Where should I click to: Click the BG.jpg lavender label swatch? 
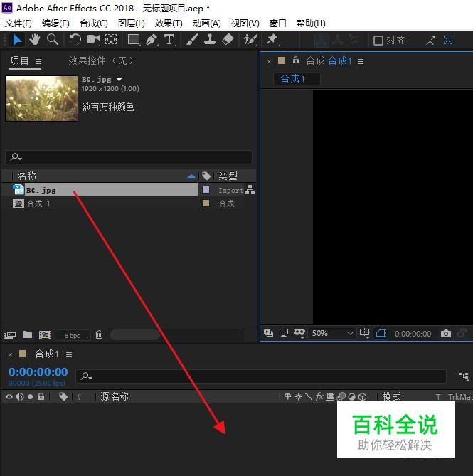[206, 190]
